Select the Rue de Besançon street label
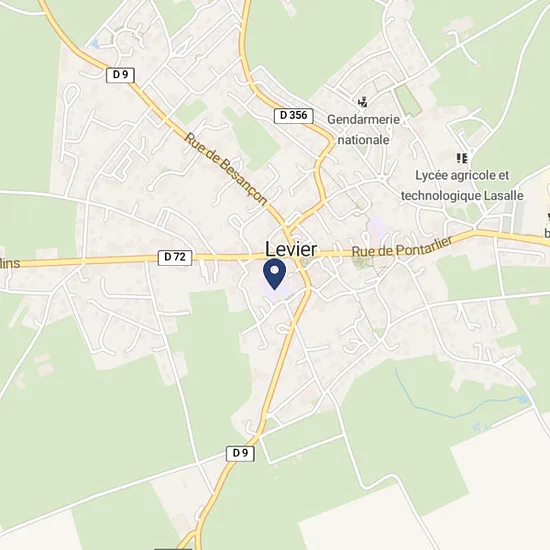 (226, 168)
